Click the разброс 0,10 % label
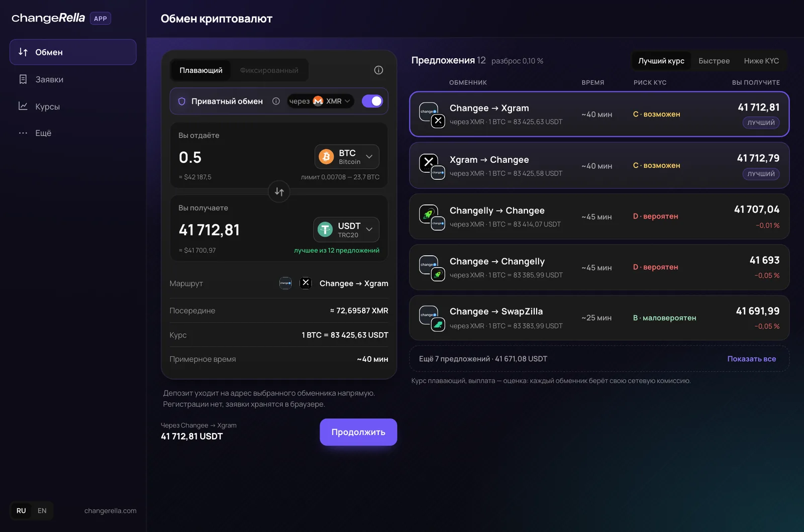This screenshot has height=532, width=804. [517, 61]
